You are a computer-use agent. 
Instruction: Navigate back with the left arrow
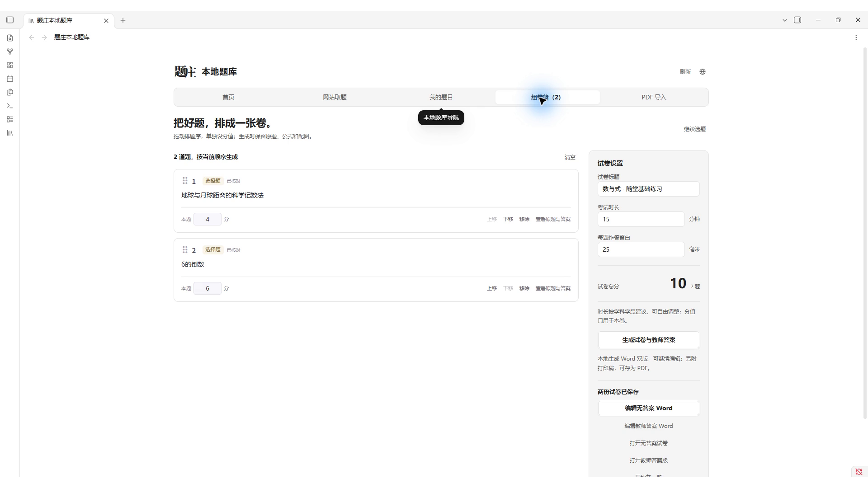[32, 38]
